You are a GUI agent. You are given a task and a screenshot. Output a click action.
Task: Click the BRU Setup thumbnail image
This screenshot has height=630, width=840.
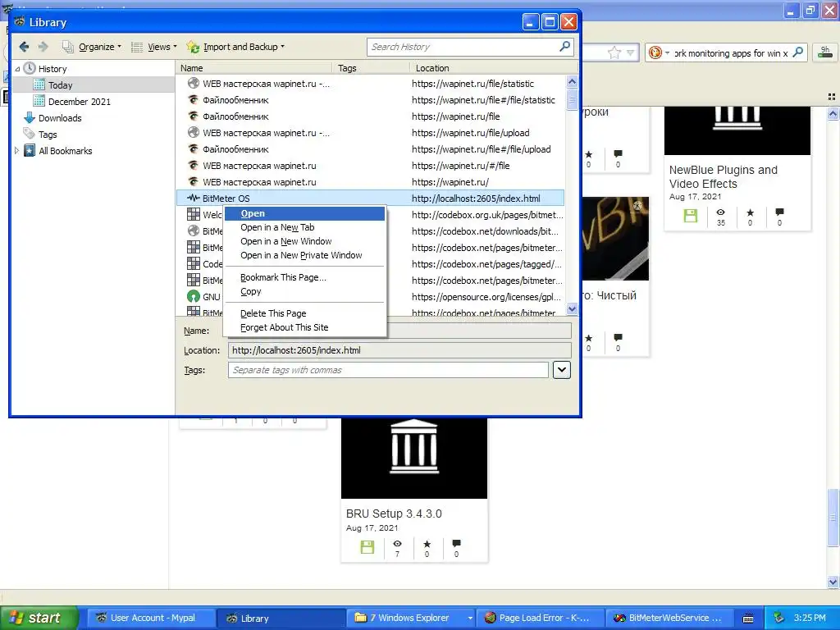(x=414, y=458)
